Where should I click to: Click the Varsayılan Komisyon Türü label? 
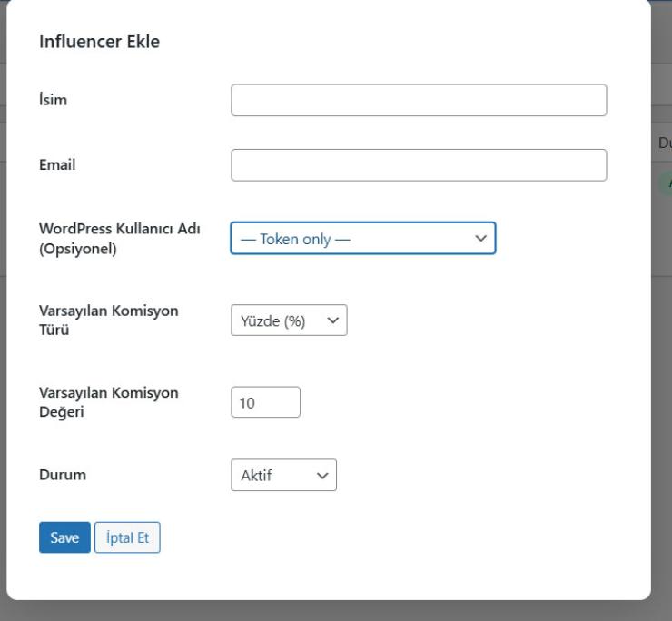[x=109, y=320]
